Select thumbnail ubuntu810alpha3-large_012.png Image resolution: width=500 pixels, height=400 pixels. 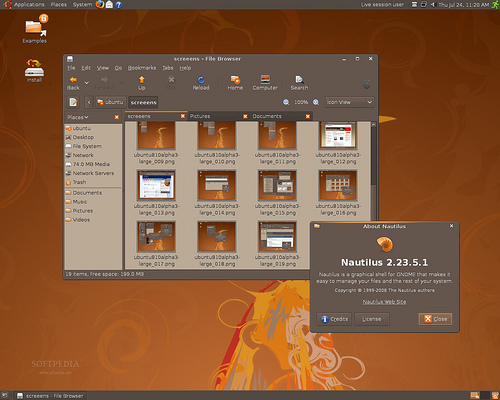pyautogui.click(x=338, y=135)
